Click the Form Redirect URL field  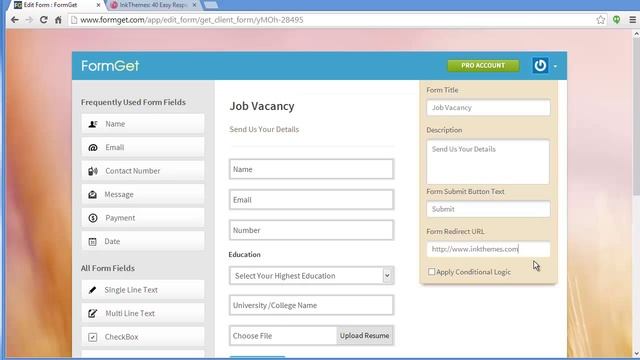click(488, 249)
